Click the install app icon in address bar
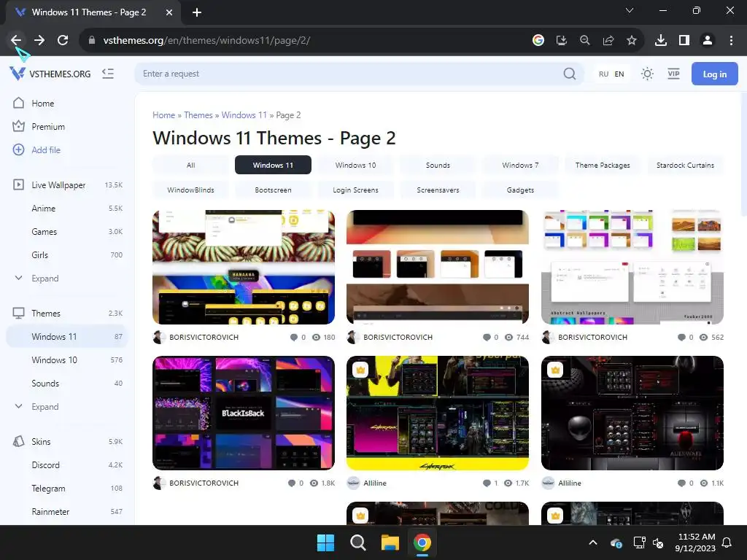747x560 pixels. pyautogui.click(x=562, y=41)
